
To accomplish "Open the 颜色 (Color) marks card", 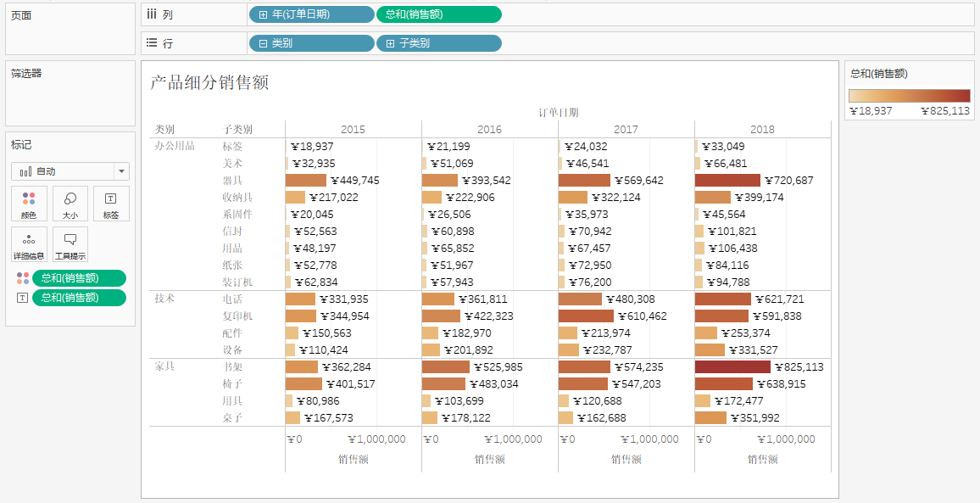I will click(29, 204).
